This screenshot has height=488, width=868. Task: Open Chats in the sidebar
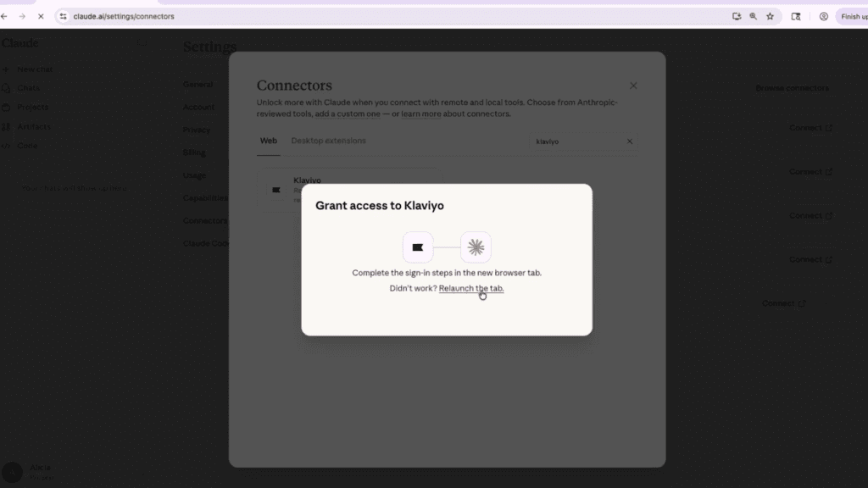pyautogui.click(x=28, y=88)
